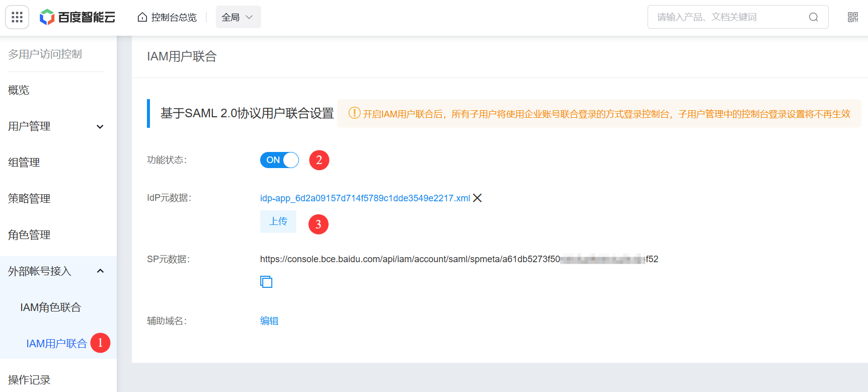Select IAM角色联合 in the sidebar
Image resolution: width=868 pixels, height=392 pixels.
[x=50, y=307]
